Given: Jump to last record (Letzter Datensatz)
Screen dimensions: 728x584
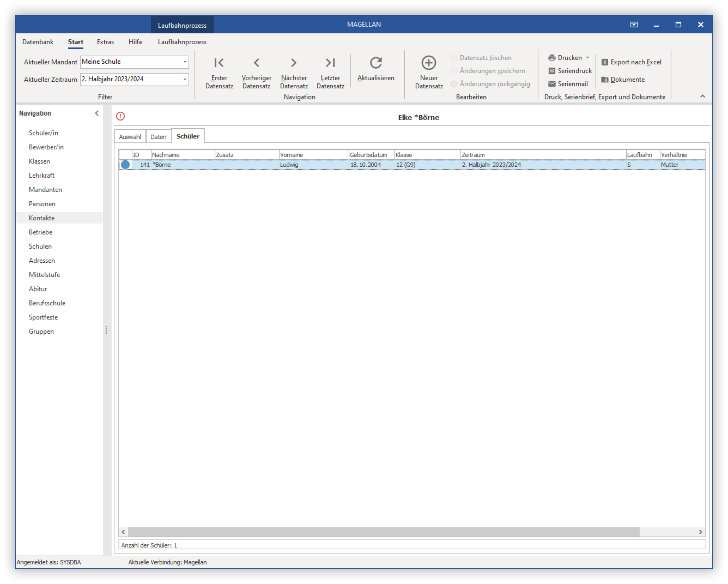Looking at the screenshot, I should [x=330, y=73].
